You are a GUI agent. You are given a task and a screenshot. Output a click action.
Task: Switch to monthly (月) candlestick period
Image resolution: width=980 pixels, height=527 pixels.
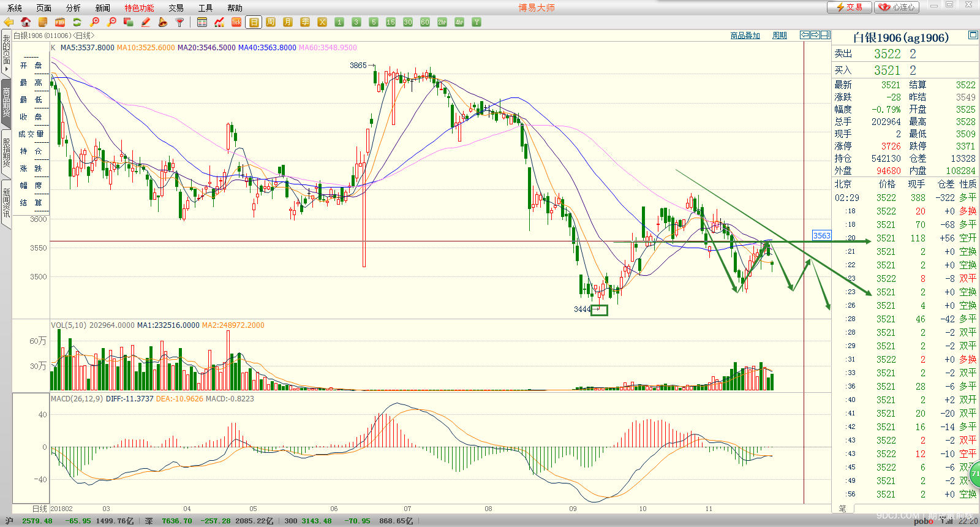point(288,22)
